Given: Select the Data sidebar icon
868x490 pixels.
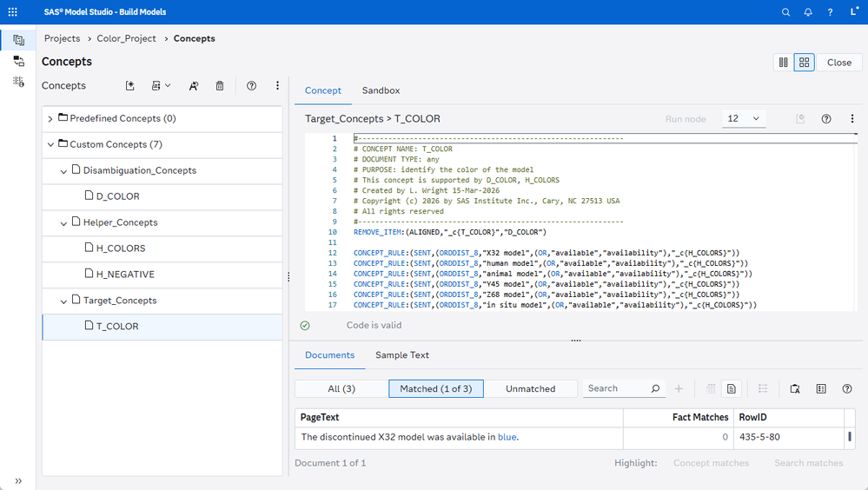Looking at the screenshot, I should (18, 40).
